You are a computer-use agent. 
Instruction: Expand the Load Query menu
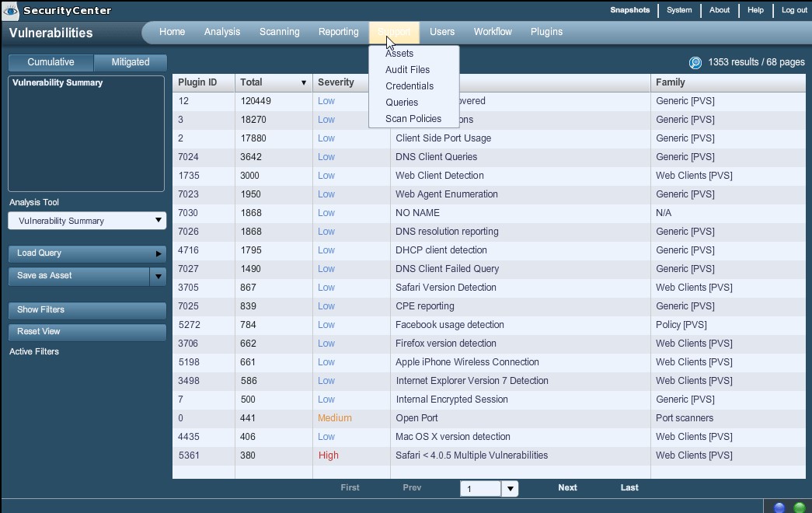point(87,253)
